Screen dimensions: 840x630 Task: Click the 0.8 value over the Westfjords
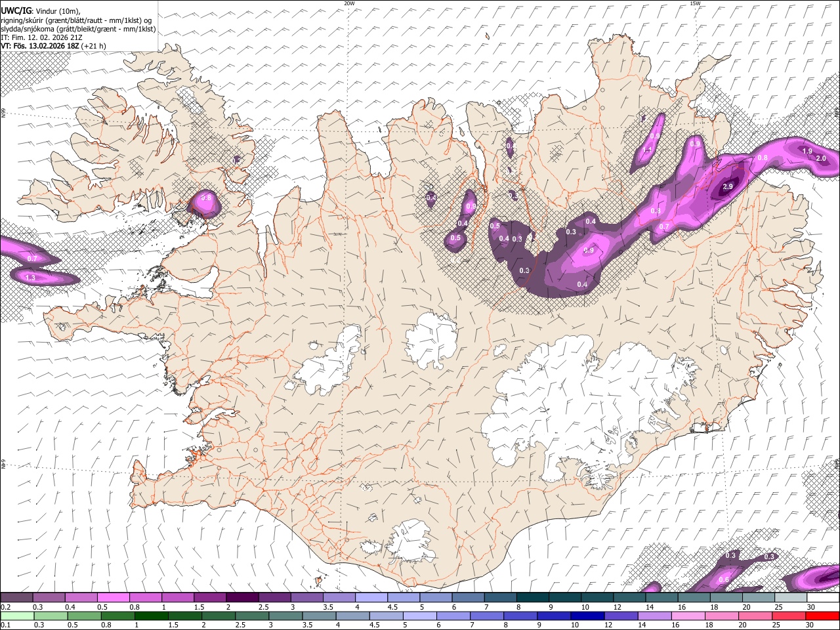(206, 198)
